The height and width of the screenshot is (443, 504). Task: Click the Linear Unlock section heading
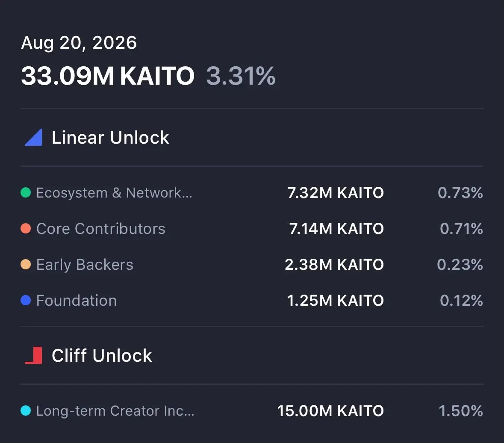tap(110, 138)
